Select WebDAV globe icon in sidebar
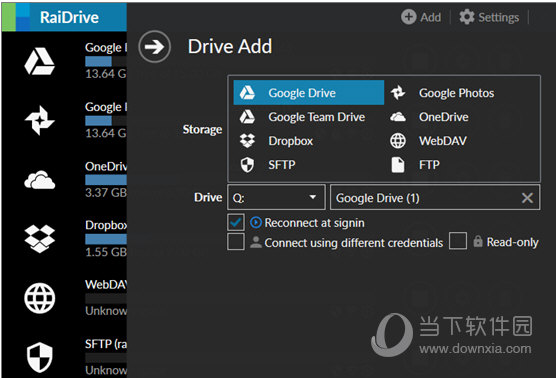This screenshot has width=556, height=378. tap(39, 298)
